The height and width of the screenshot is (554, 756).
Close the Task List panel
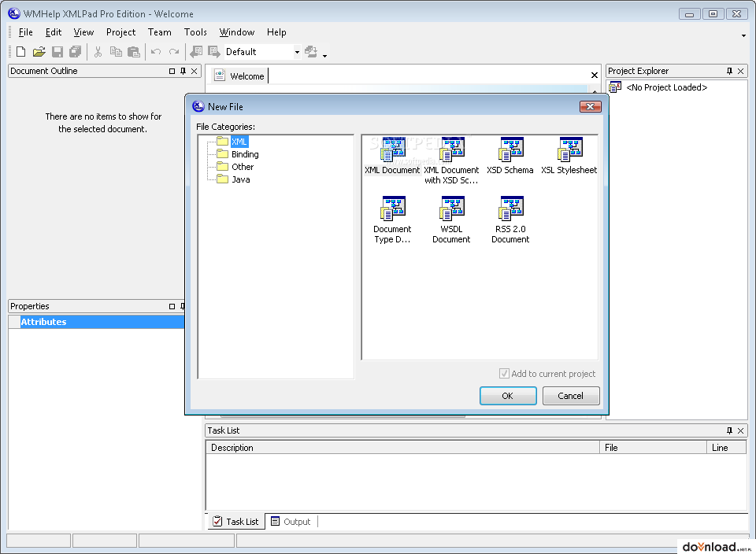tap(741, 430)
